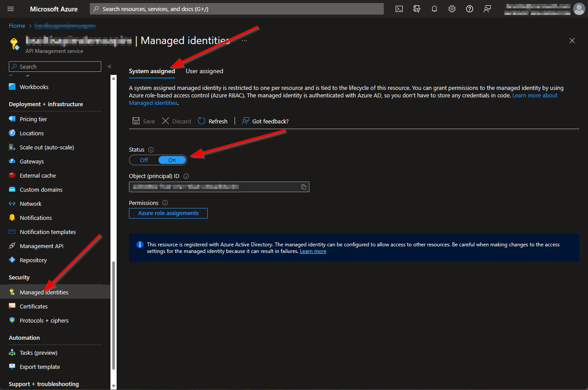Switch to the User assigned tab
The width and height of the screenshot is (588, 390).
pos(204,71)
